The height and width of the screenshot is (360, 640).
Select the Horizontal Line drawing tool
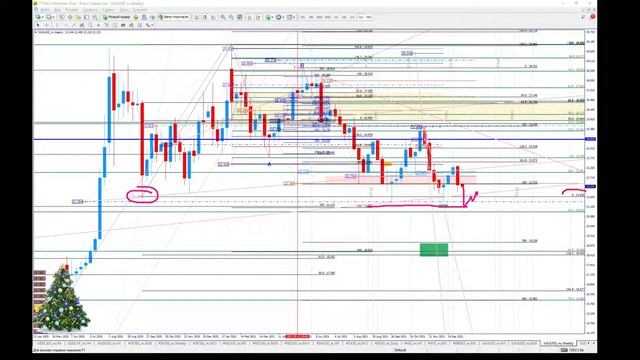coord(65,25)
